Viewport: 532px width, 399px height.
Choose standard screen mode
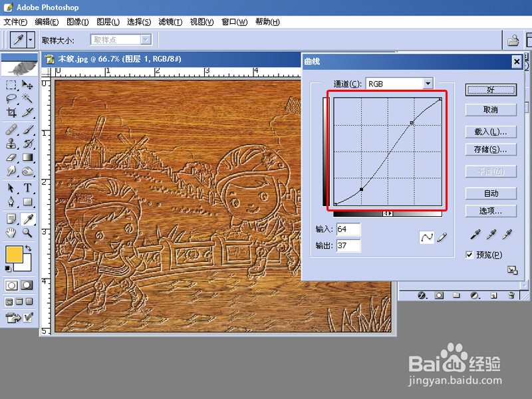click(9, 302)
